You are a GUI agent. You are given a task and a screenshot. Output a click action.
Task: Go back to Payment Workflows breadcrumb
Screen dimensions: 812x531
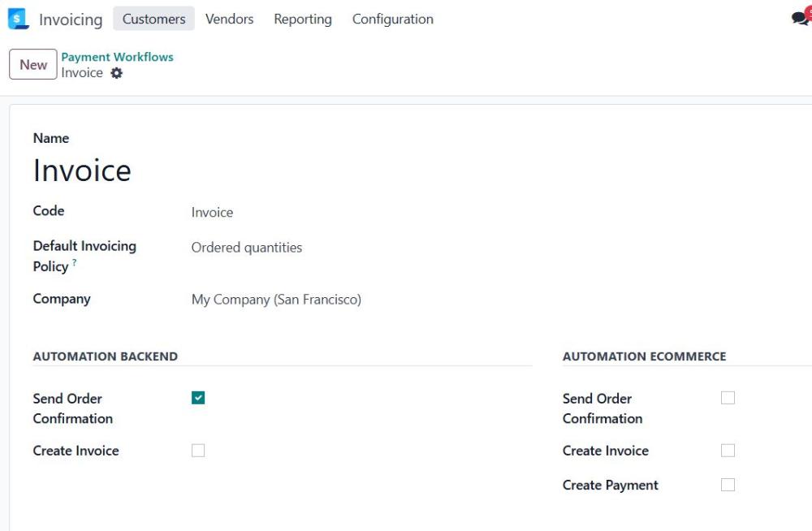(x=117, y=57)
